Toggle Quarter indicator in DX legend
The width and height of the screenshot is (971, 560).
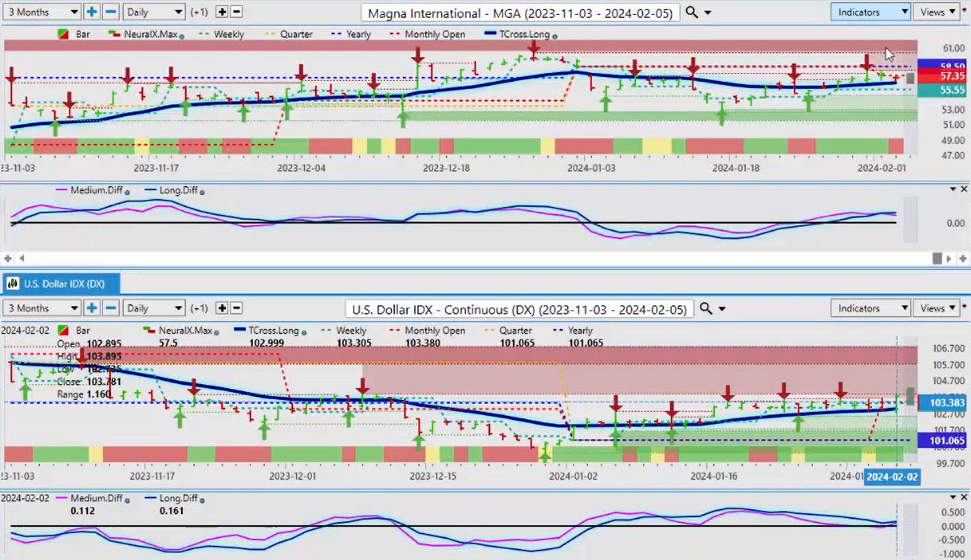click(508, 331)
